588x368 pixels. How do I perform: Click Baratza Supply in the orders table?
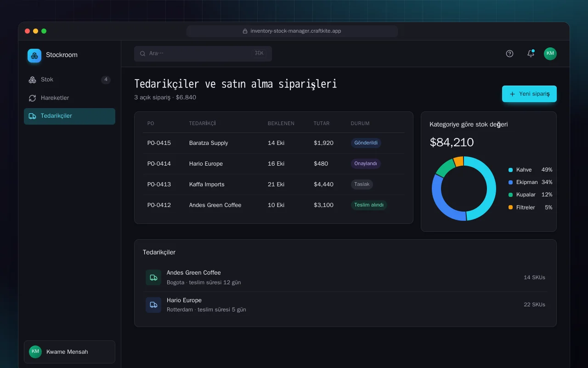point(209,143)
